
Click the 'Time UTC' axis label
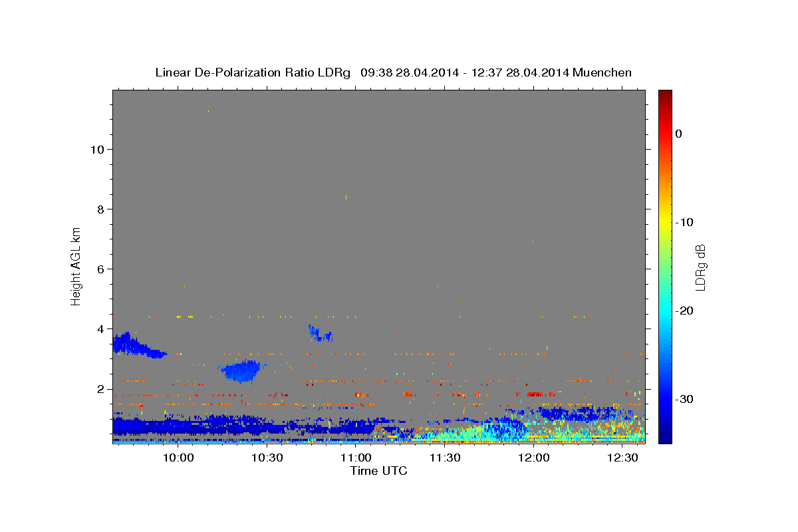pyautogui.click(x=378, y=471)
